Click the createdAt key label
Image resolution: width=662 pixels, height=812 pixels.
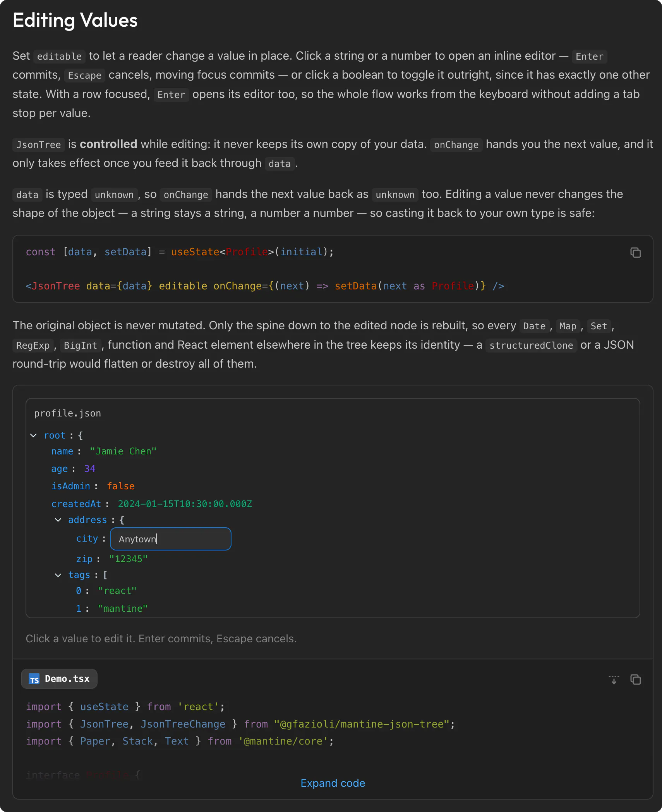[76, 504]
